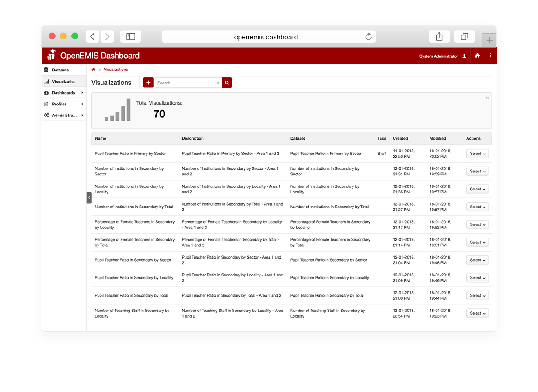Click the Modified column header
Image resolution: width=538 pixels, height=392 pixels.
438,138
